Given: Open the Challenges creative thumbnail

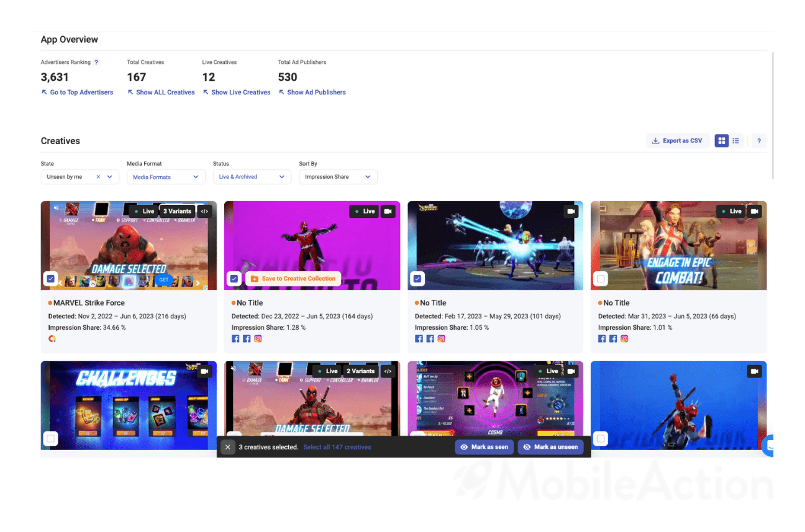Looking at the screenshot, I should click(x=129, y=405).
